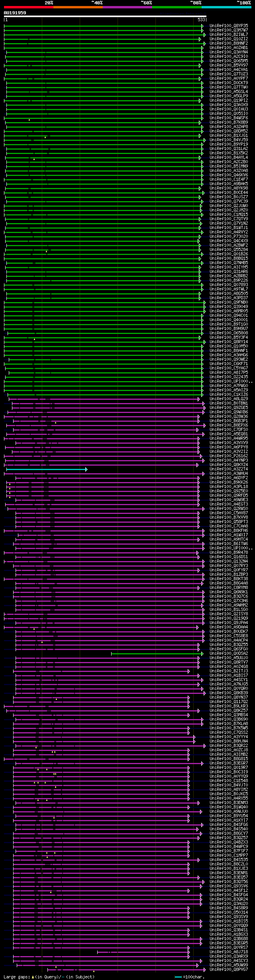The width and height of the screenshot is (255, 980).
Task: Select hit label UniRef100_A2C2B0
Action: (x=229, y=162)
